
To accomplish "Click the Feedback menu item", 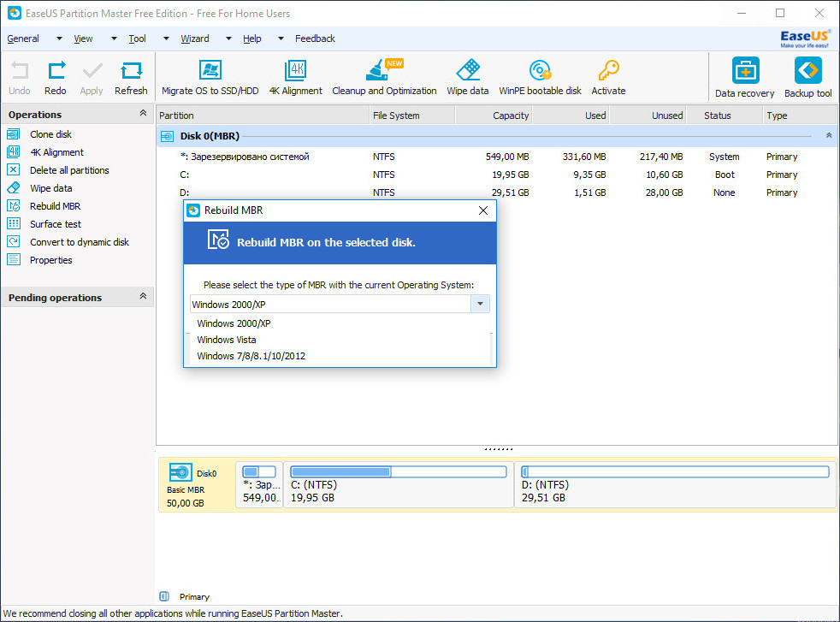I will pyautogui.click(x=315, y=39).
